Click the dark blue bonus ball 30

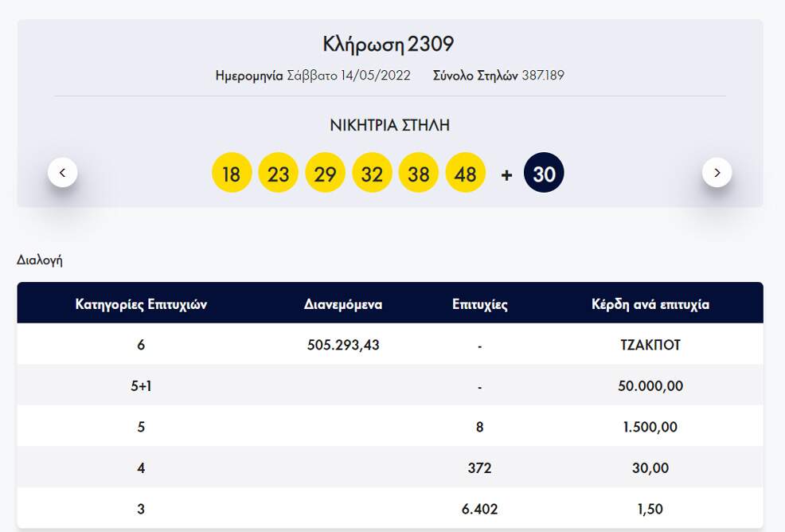tap(544, 174)
